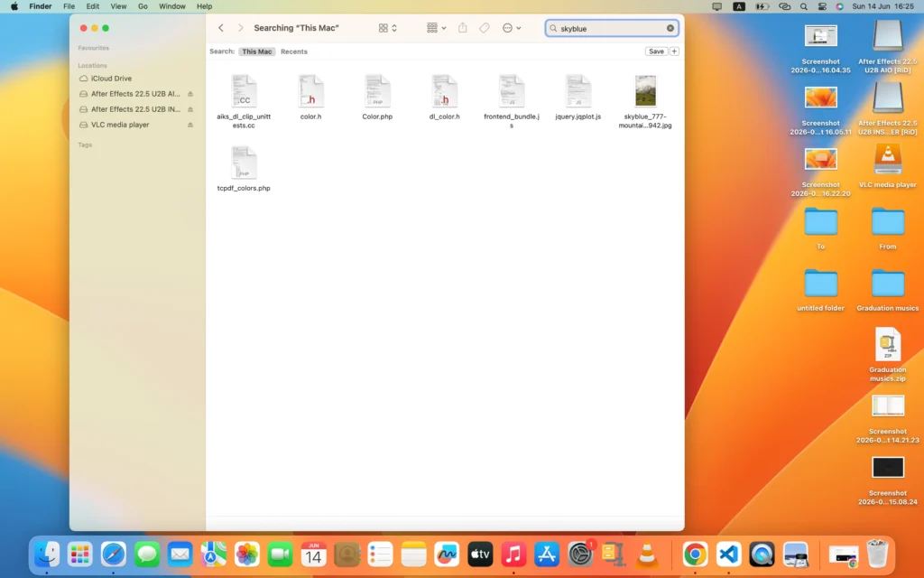Click Siri icon in menu bar
The height and width of the screenshot is (578, 924).
[840, 6]
